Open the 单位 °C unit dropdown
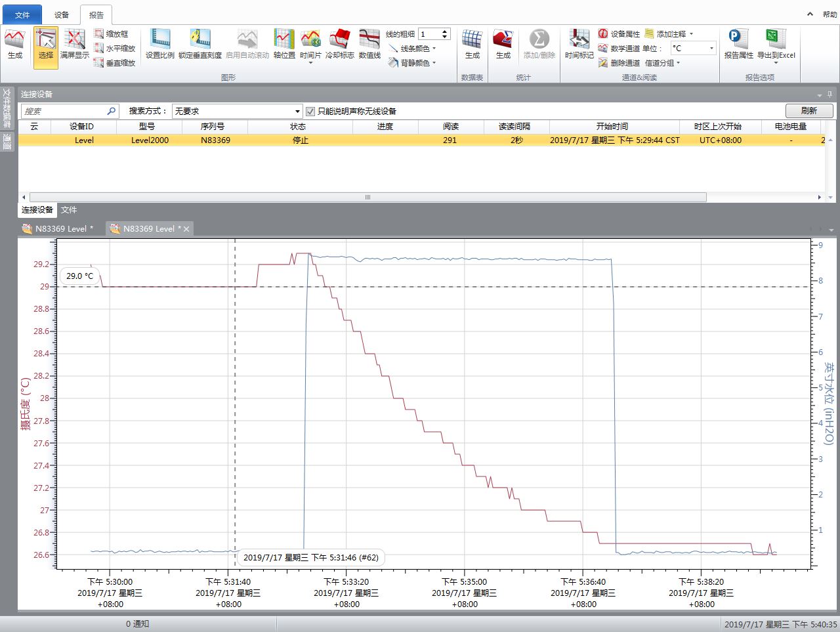Image resolution: width=840 pixels, height=632 pixels. (x=711, y=48)
